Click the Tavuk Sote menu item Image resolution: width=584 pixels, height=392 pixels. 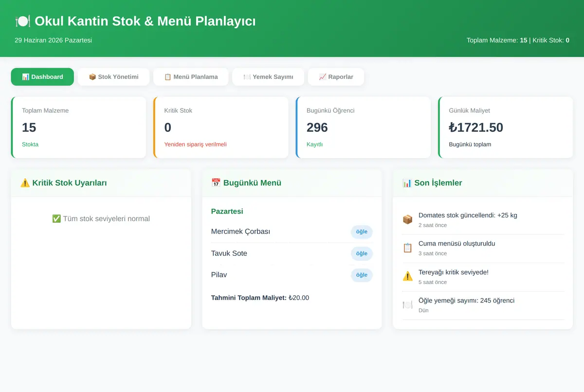click(x=292, y=253)
